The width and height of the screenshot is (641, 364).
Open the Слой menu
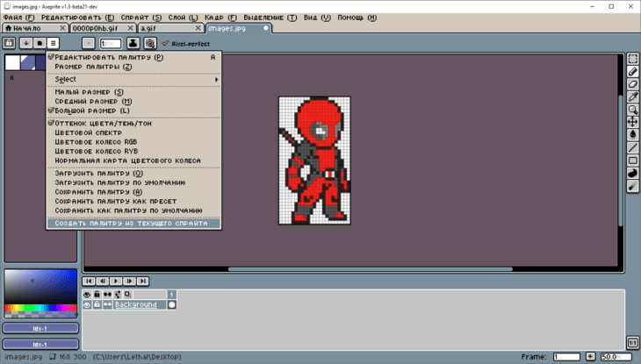coord(183,18)
